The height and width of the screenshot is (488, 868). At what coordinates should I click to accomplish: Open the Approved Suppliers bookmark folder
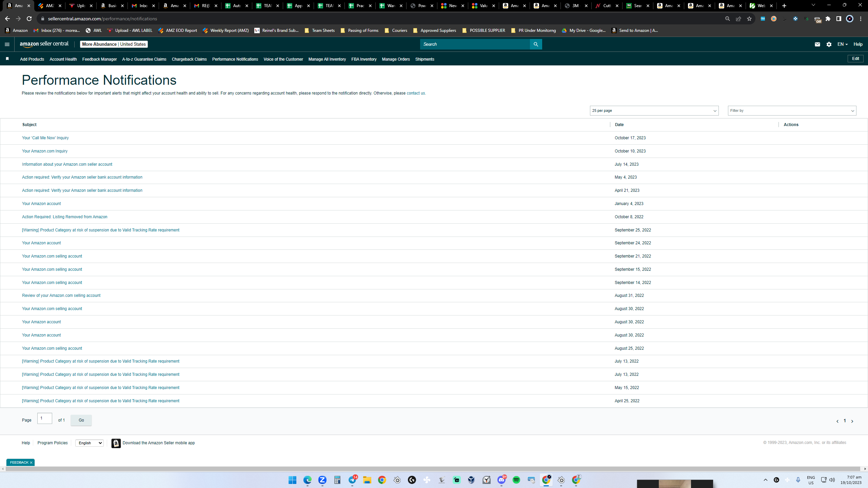[x=434, y=30]
